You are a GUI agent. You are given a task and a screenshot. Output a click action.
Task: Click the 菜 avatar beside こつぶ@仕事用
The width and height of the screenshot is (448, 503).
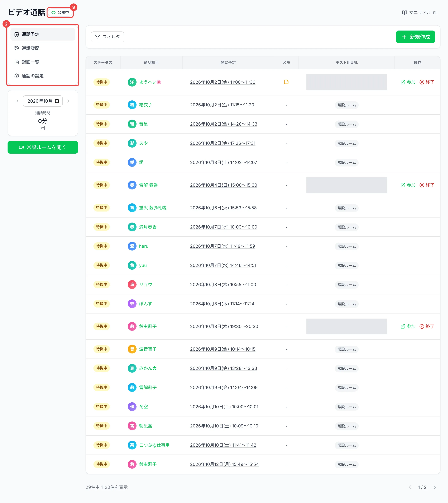pyautogui.click(x=132, y=445)
